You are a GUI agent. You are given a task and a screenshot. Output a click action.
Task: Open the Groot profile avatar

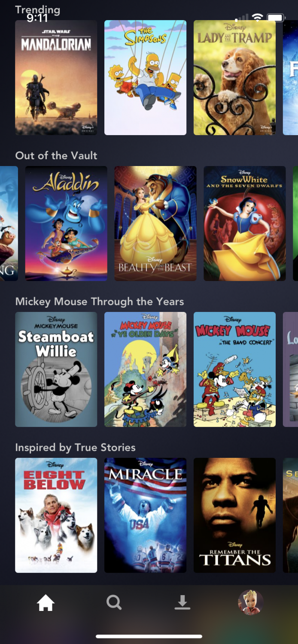[x=251, y=602]
